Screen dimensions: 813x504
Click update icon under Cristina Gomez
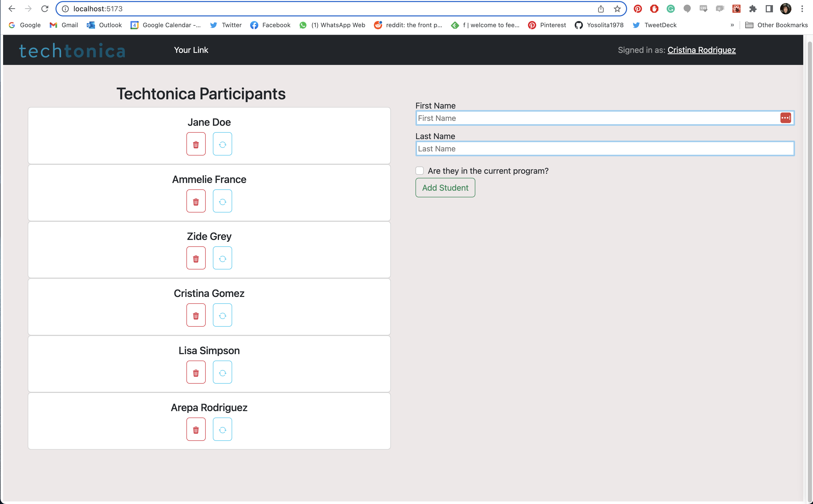click(222, 315)
